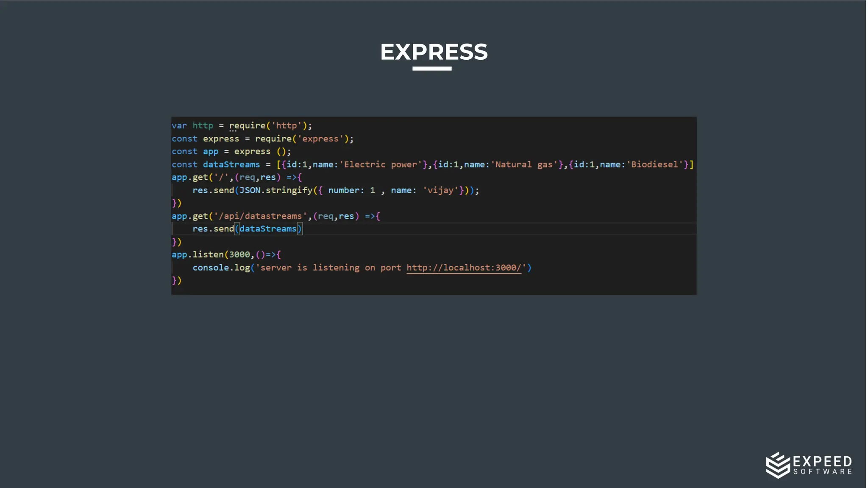This screenshot has width=868, height=488.
Task: Click the Exceed Software logo
Action: click(809, 465)
